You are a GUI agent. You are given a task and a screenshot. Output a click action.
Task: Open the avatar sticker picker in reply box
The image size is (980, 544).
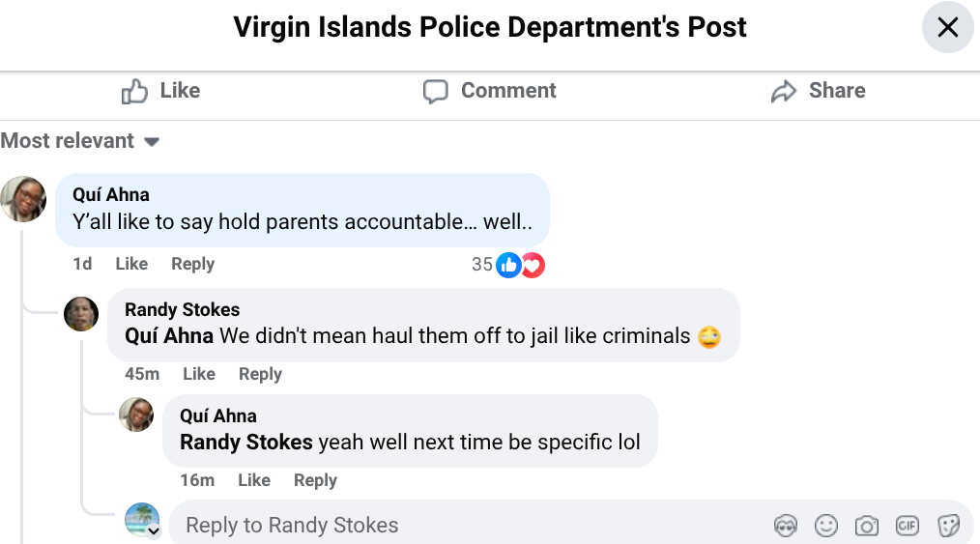(x=786, y=526)
